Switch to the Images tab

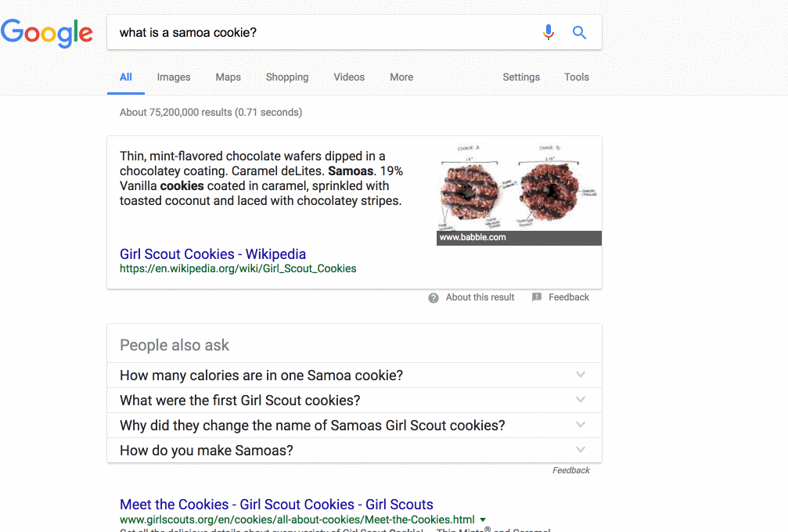(x=174, y=77)
